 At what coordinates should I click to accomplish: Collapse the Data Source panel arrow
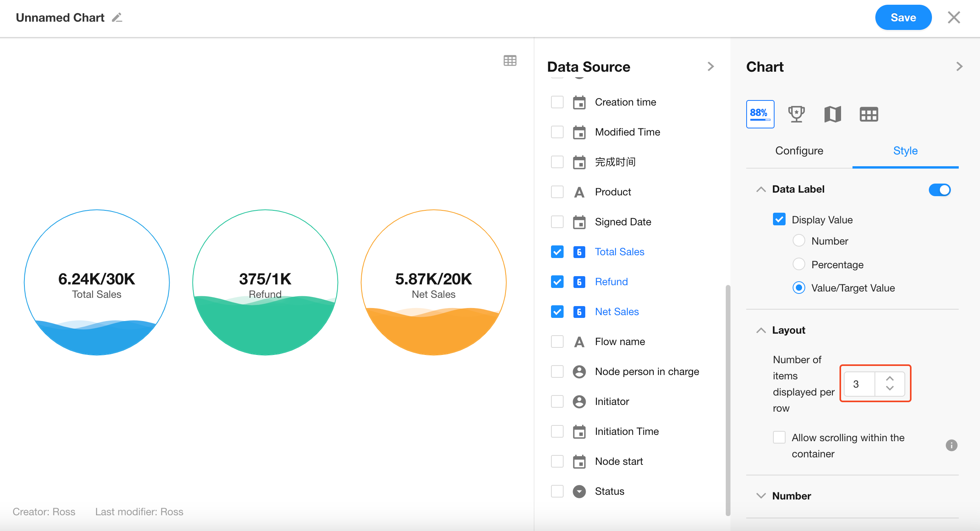point(710,67)
